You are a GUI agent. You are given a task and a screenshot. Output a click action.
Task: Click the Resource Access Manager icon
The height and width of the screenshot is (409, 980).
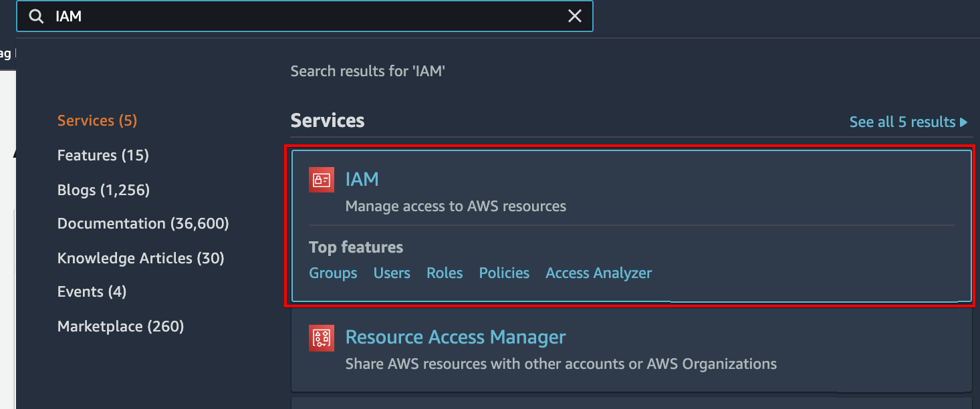pos(322,338)
